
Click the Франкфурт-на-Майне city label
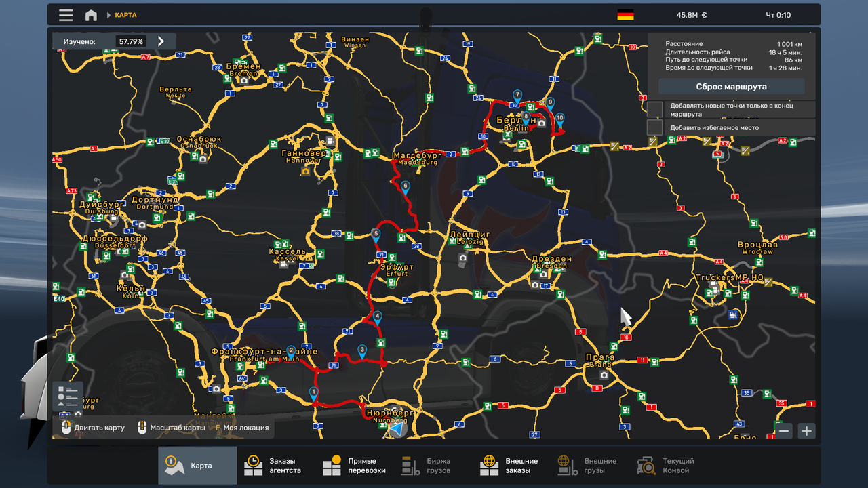point(264,352)
